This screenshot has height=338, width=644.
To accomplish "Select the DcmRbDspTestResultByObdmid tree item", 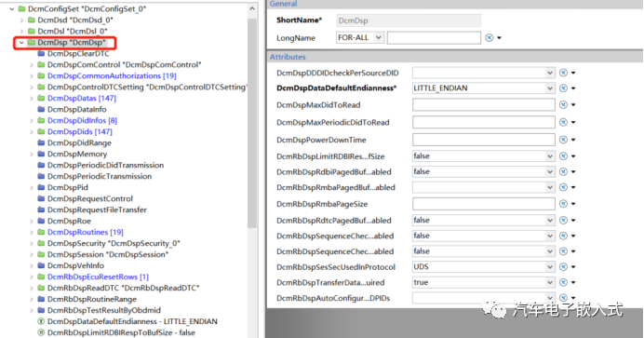I will [x=104, y=310].
